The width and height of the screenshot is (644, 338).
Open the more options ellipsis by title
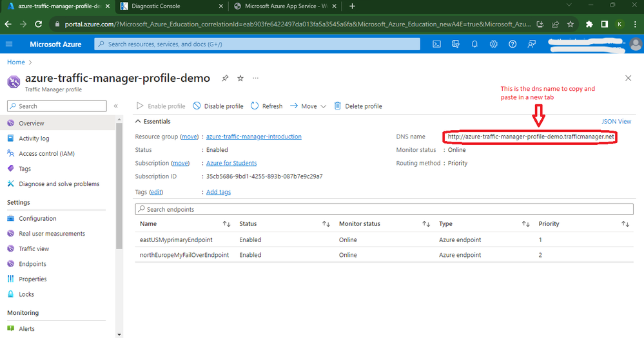(x=255, y=78)
